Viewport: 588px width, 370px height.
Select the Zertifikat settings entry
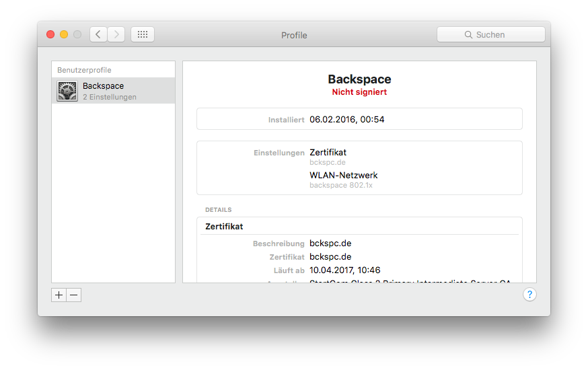click(x=328, y=153)
